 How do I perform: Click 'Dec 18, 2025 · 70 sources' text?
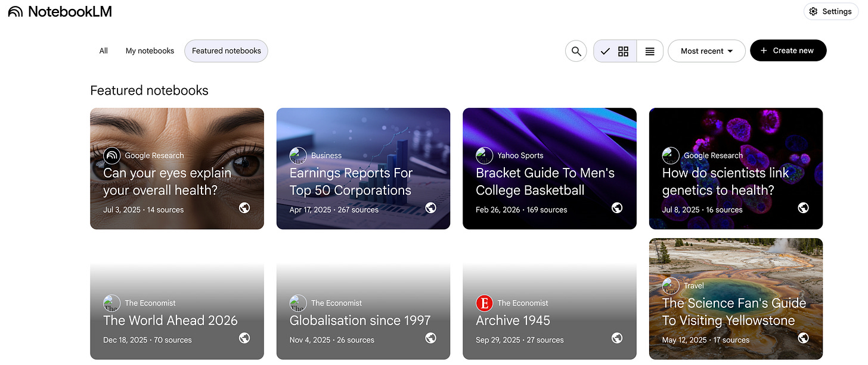(147, 340)
